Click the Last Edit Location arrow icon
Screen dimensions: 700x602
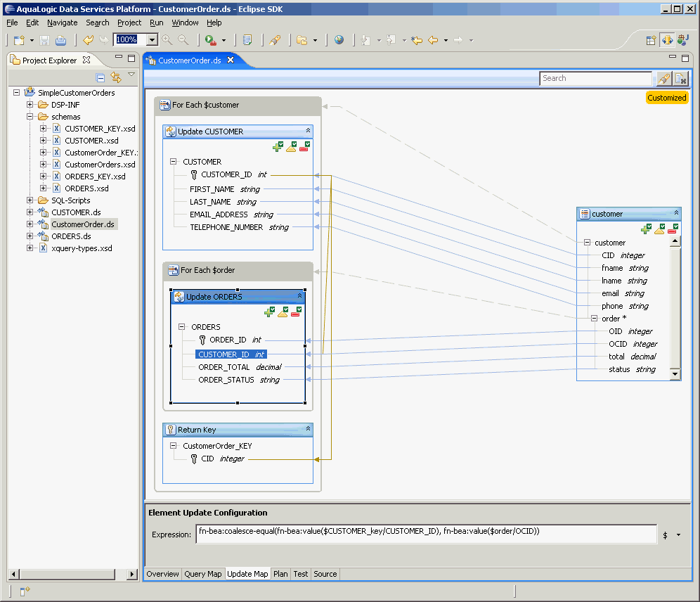pos(417,40)
